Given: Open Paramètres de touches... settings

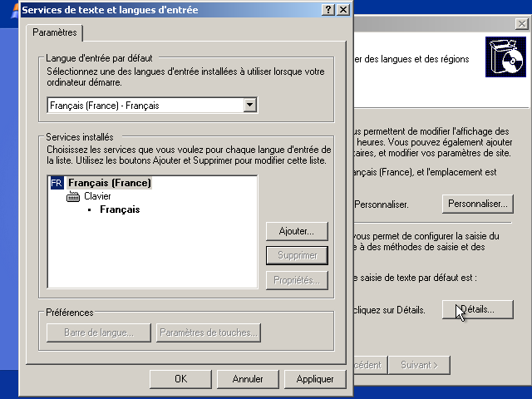Looking at the screenshot, I should click(x=209, y=333).
